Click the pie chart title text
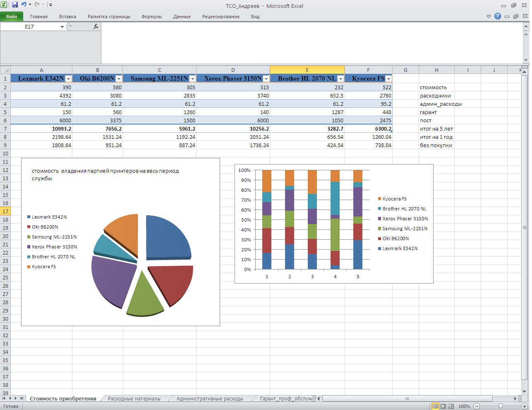532x410 pixels. point(105,174)
